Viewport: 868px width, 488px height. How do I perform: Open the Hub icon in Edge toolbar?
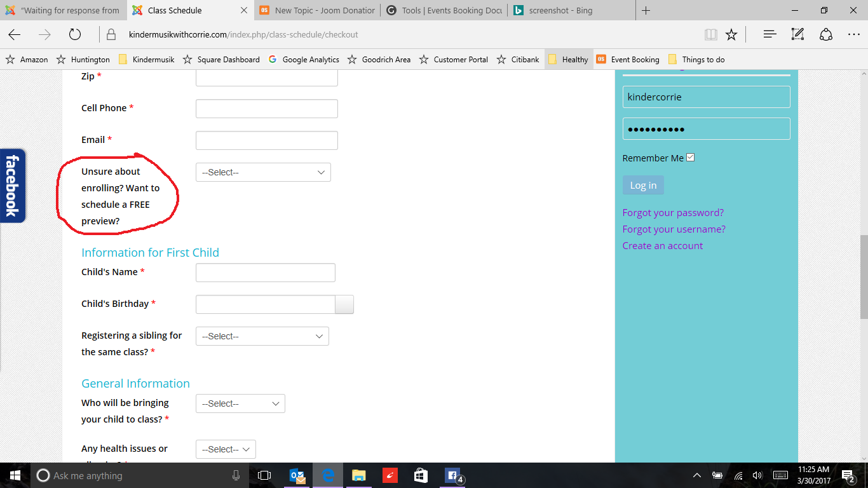[770, 35]
